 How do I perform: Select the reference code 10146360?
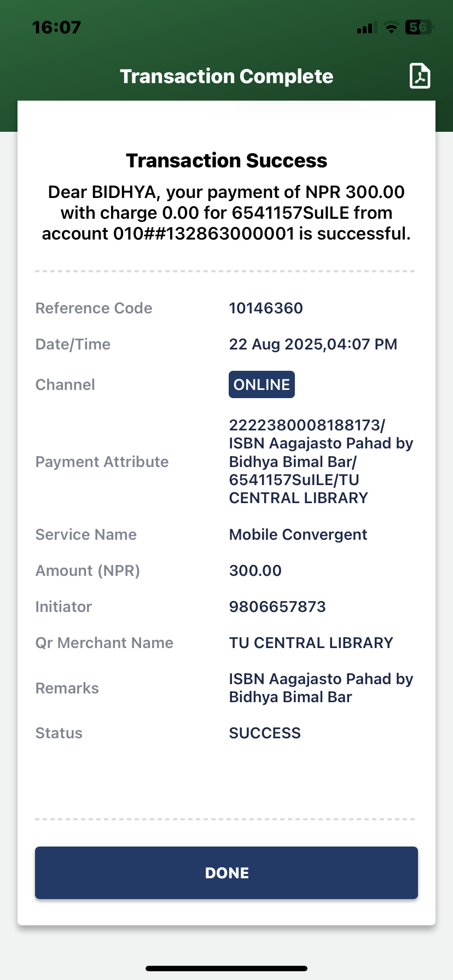[266, 308]
